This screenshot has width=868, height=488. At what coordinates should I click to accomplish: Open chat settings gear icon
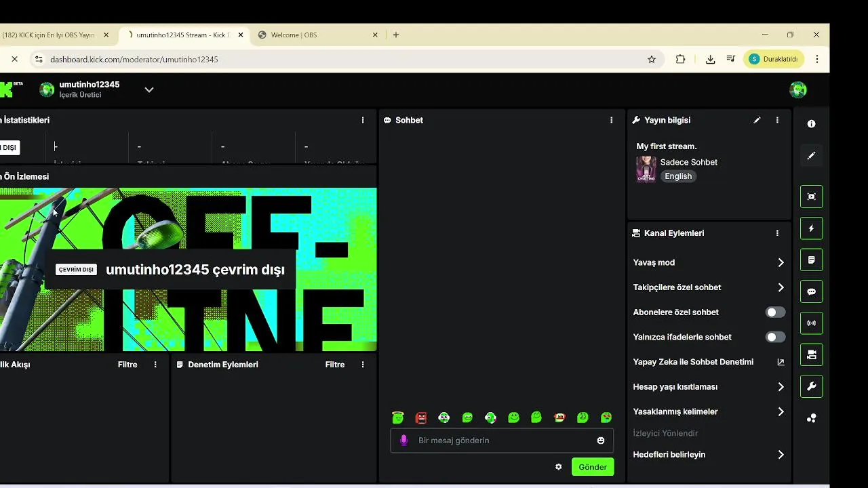(x=559, y=467)
